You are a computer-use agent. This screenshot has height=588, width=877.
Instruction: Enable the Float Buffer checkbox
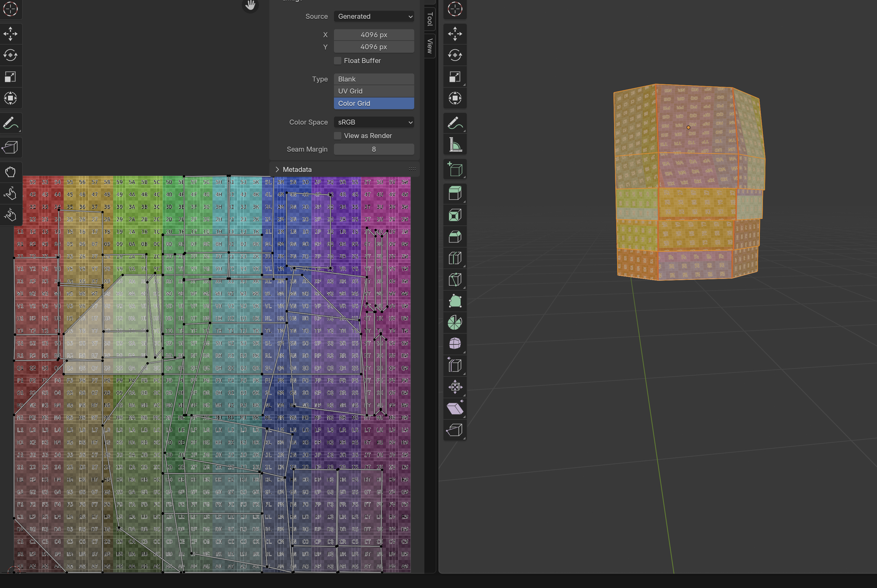click(337, 61)
